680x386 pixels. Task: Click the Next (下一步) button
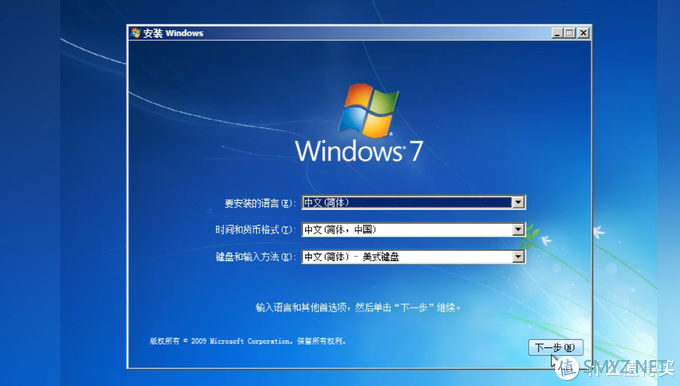click(556, 347)
